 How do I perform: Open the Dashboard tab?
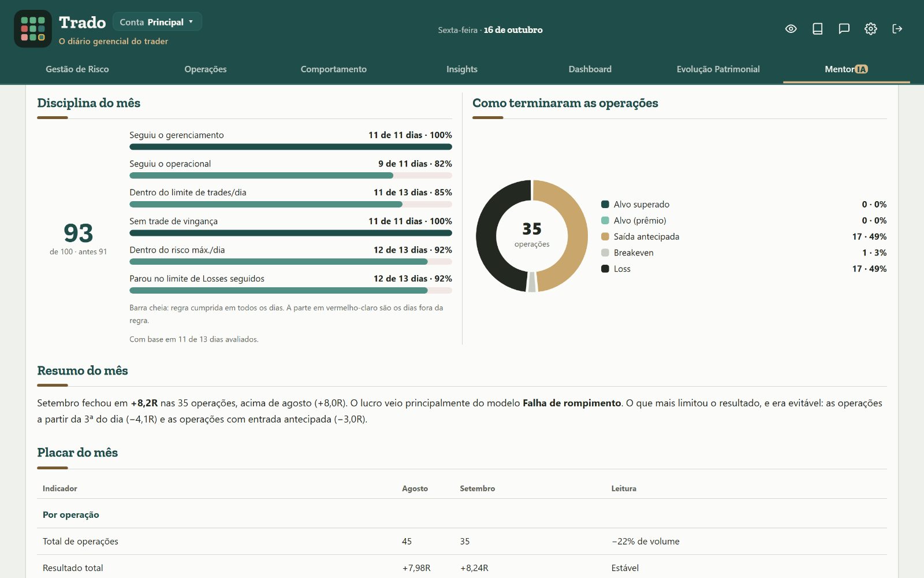590,69
